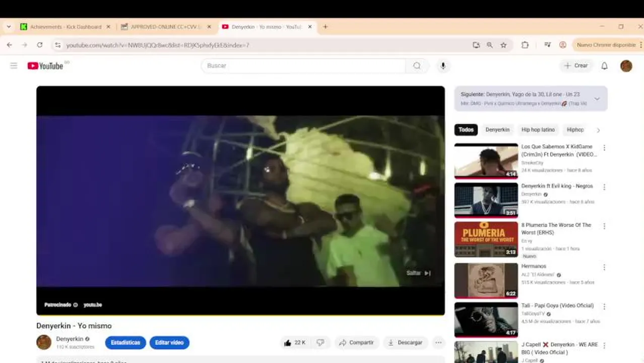Dislike the video with thumbs down
The image size is (644, 363).
tap(320, 342)
